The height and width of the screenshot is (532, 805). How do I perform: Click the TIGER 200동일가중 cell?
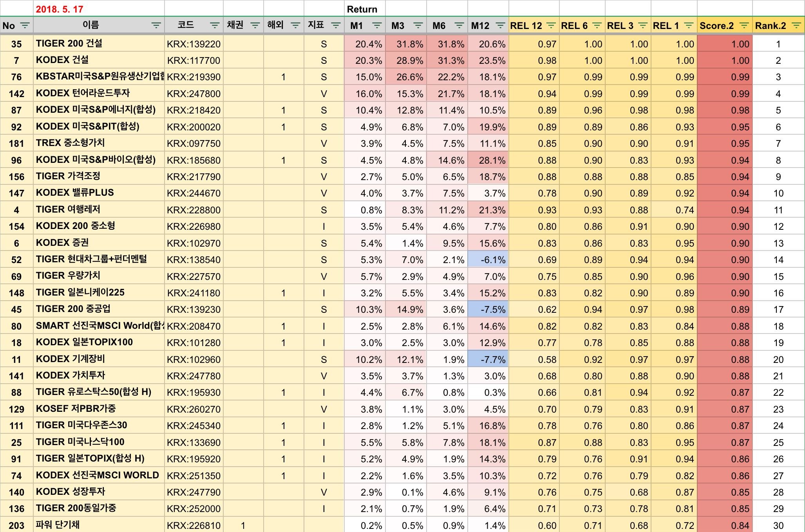click(99, 509)
